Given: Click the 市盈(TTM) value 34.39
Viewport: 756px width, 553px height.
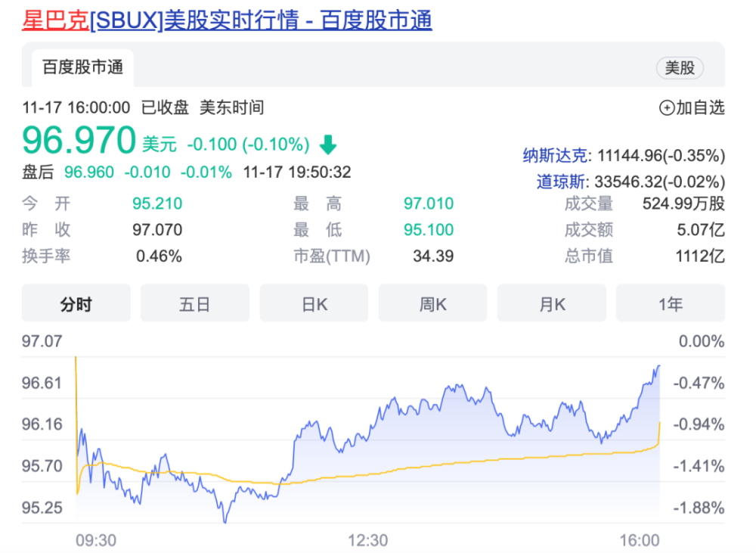Looking at the screenshot, I should (433, 256).
